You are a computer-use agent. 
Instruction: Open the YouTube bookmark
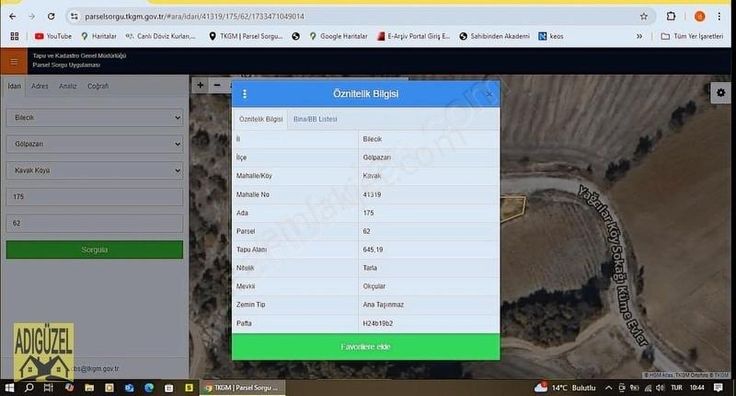(x=53, y=36)
